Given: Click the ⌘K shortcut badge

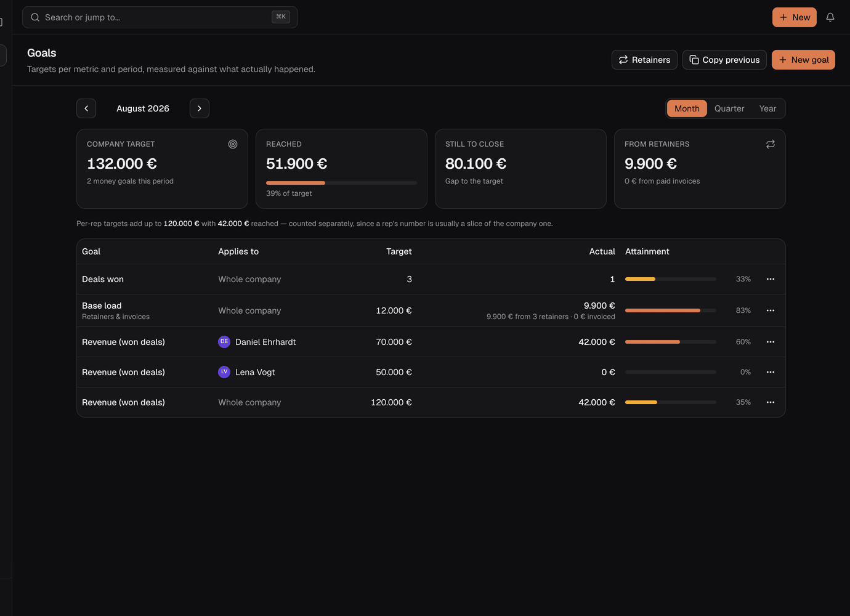Looking at the screenshot, I should coord(281,17).
